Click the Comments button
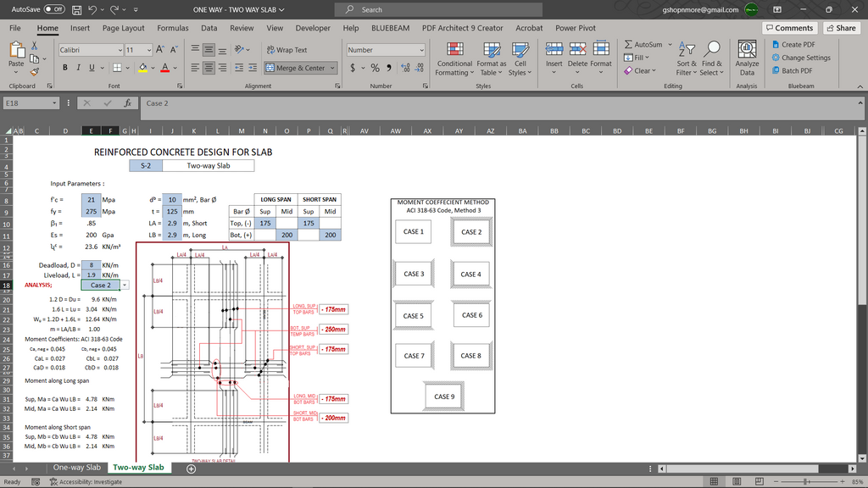This screenshot has width=868, height=488. (790, 28)
